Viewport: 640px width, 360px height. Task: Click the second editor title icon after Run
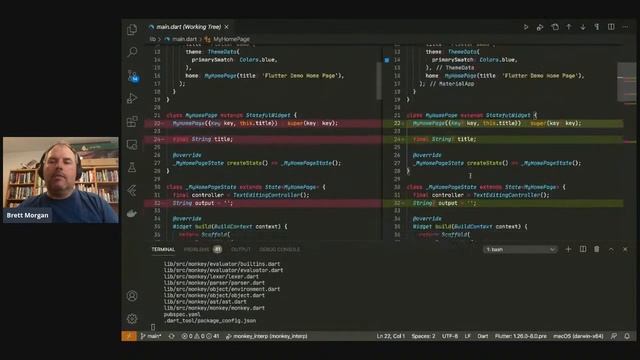[x=540, y=27]
